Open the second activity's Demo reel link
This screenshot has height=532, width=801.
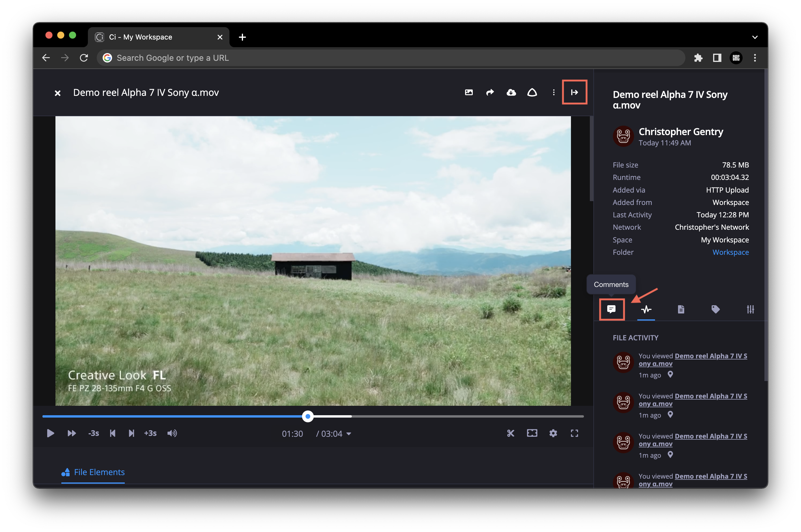[692, 400]
